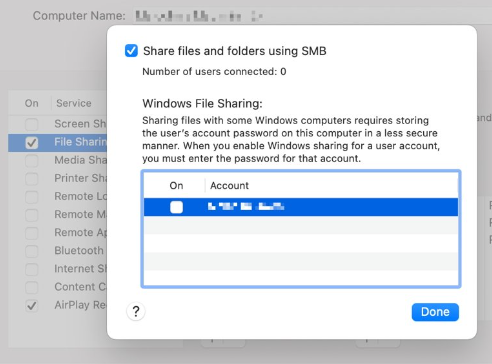
Task: Toggle Remote Management service checkbox
Action: click(32, 215)
